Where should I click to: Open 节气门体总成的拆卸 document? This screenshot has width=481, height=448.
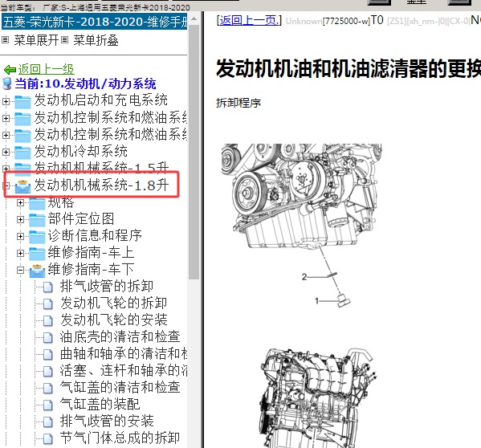point(120,438)
